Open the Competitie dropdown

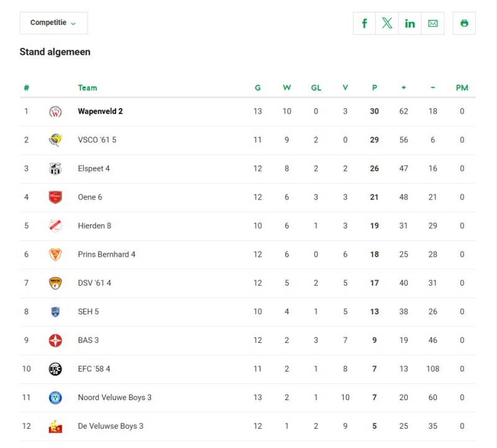[53, 23]
